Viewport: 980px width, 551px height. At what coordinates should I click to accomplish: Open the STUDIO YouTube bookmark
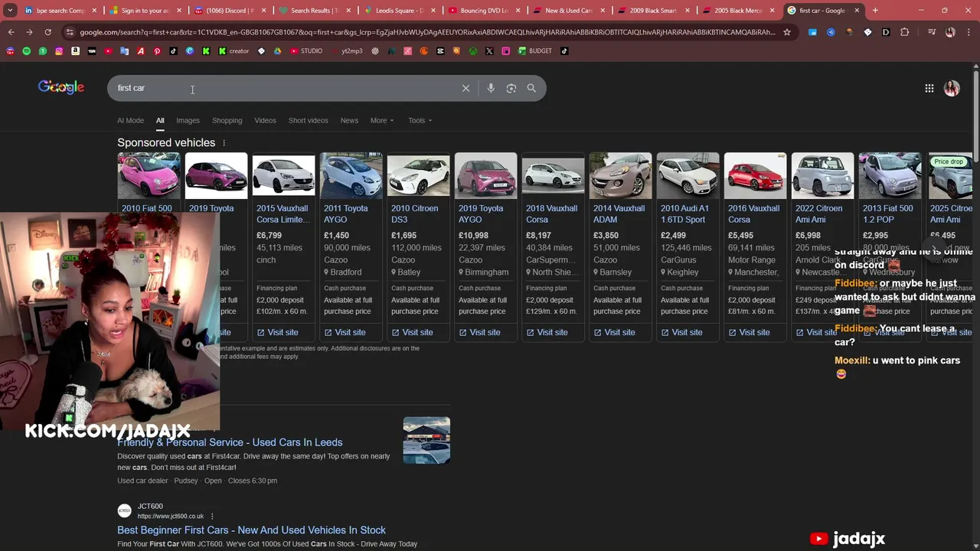[x=306, y=51]
